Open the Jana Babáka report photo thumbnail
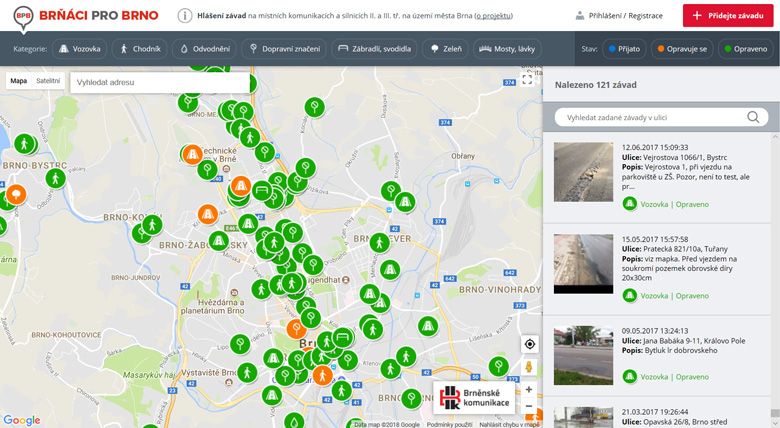780x428 pixels. pyautogui.click(x=584, y=355)
